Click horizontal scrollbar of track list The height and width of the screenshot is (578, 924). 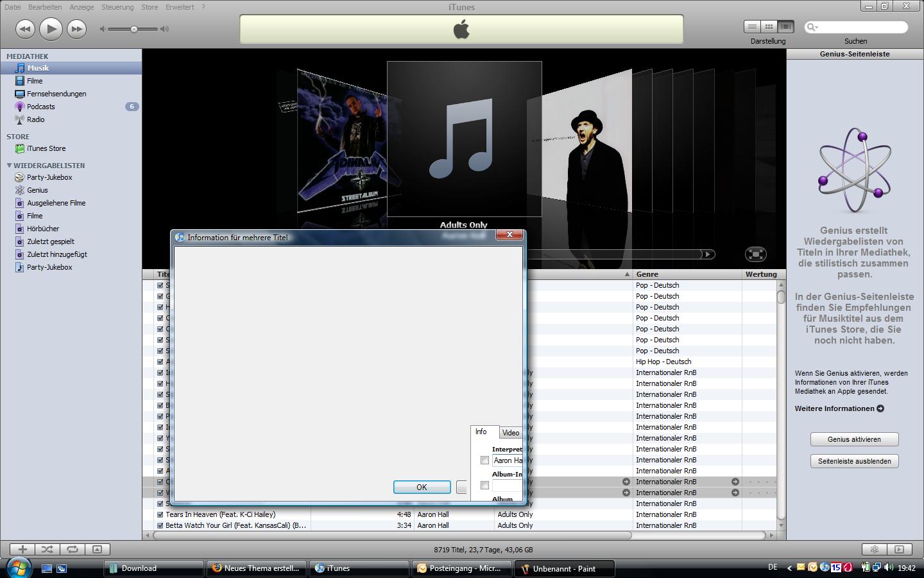[x=393, y=535]
